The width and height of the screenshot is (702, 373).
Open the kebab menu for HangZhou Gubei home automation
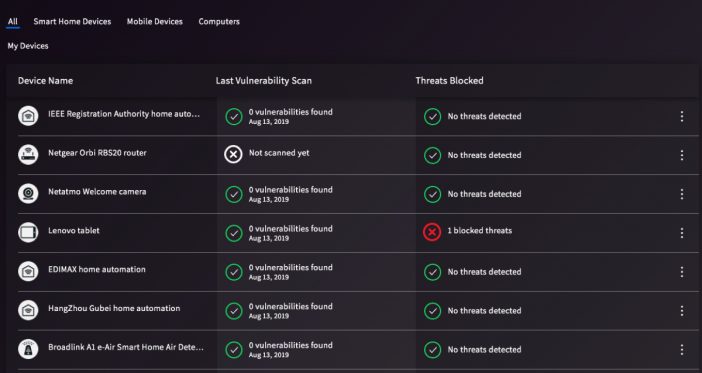pyautogui.click(x=682, y=311)
